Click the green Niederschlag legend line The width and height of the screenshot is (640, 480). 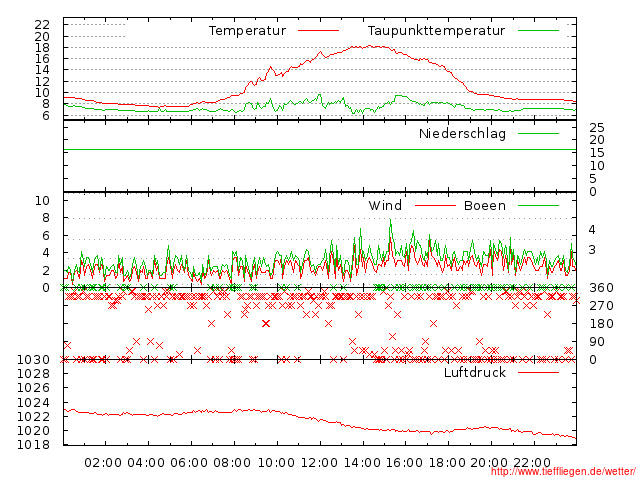click(538, 133)
